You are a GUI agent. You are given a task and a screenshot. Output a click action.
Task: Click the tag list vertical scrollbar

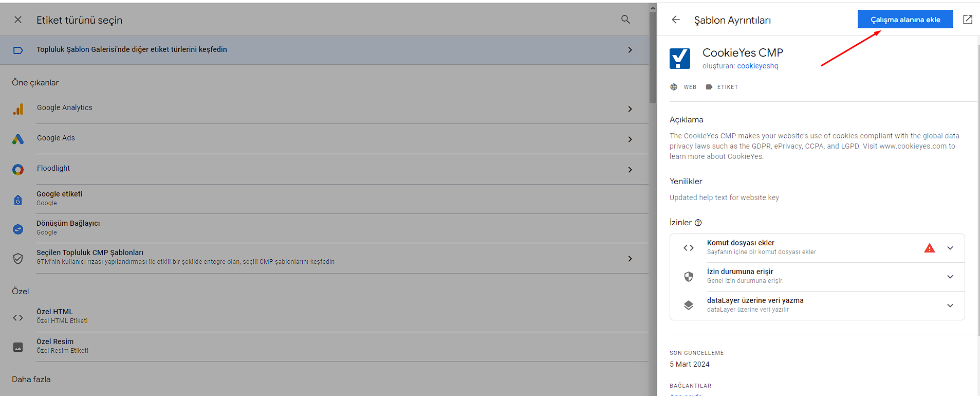pos(653,57)
